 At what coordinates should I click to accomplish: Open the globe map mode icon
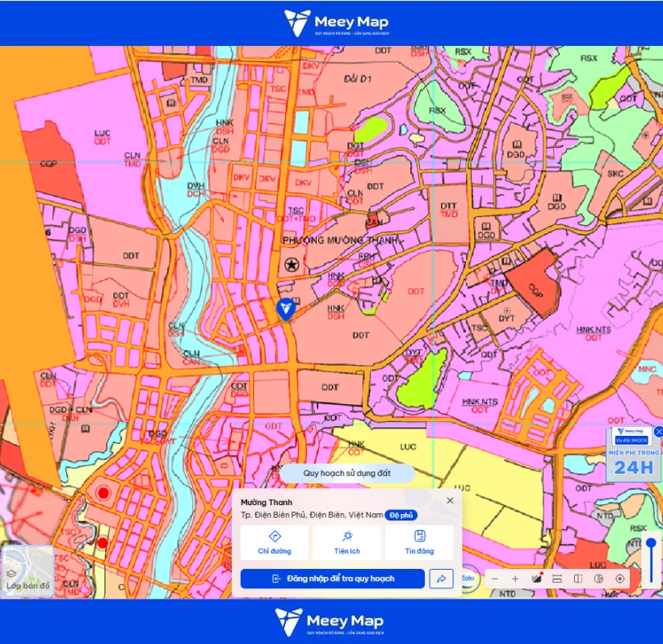pos(598,579)
